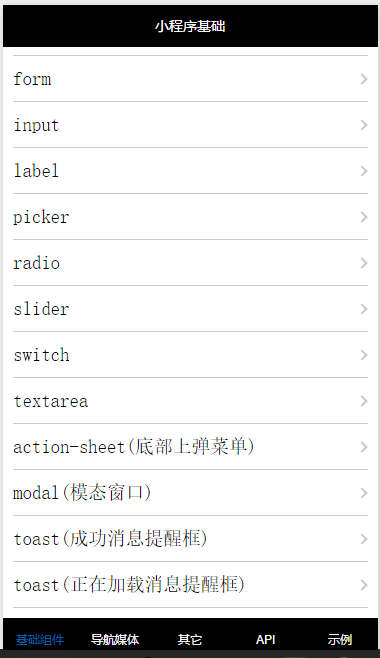Click the chevron icon on radio row
This screenshot has height=658, width=380.
(364, 263)
